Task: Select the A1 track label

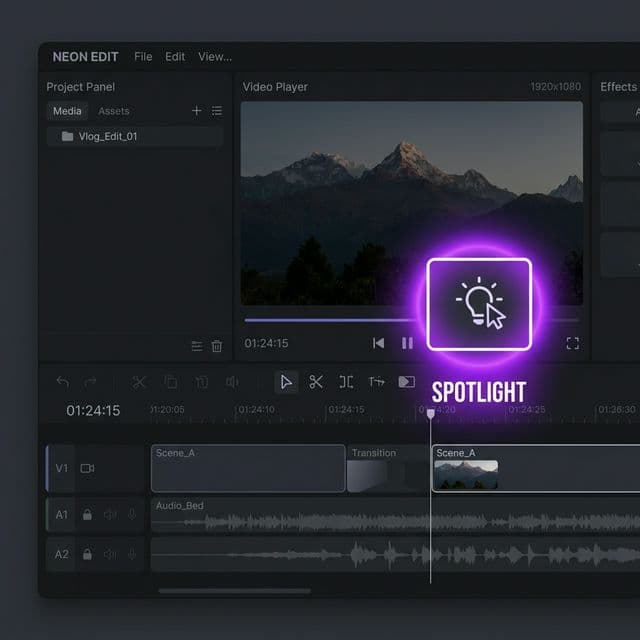Action: 62,515
